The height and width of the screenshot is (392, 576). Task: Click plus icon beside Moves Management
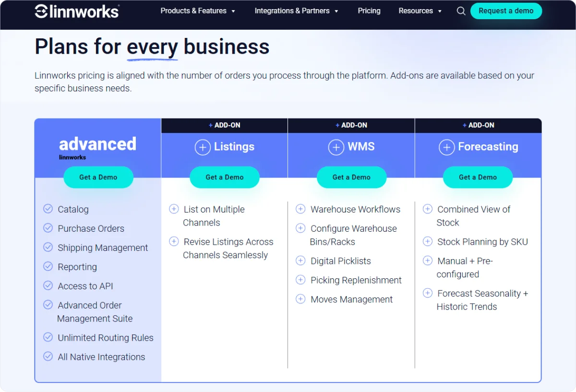(300, 299)
